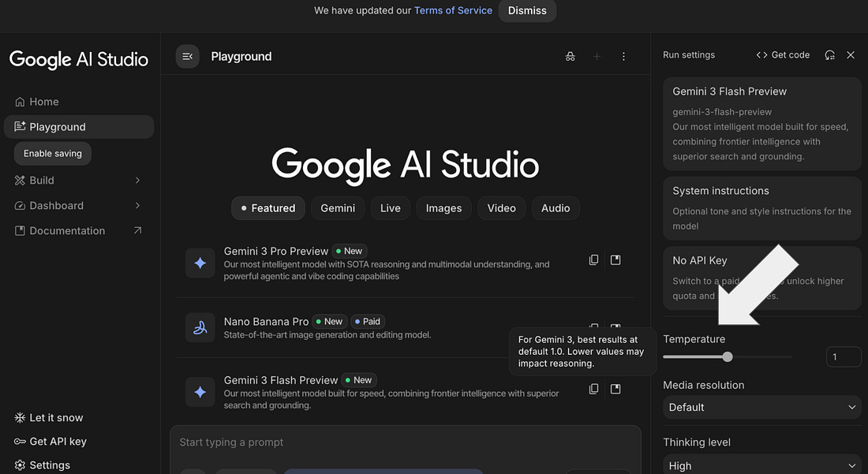Click the new chat plus icon
The image size is (868, 474).
coord(597,57)
